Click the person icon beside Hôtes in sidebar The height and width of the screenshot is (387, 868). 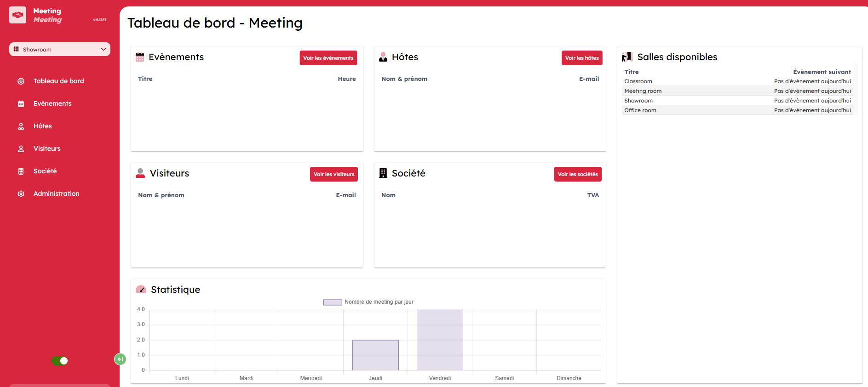click(21, 126)
